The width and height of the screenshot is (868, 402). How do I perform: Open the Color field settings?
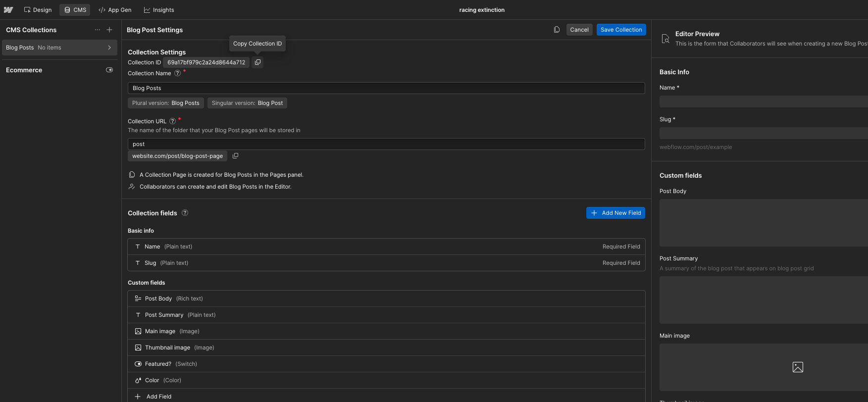pyautogui.click(x=386, y=380)
